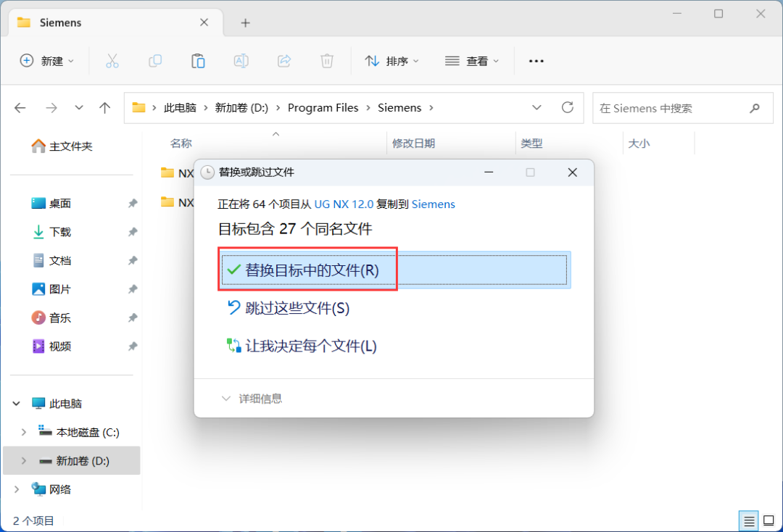Collapse the 此电脑 tree node
Screen dimensions: 783x532
click(x=17, y=403)
